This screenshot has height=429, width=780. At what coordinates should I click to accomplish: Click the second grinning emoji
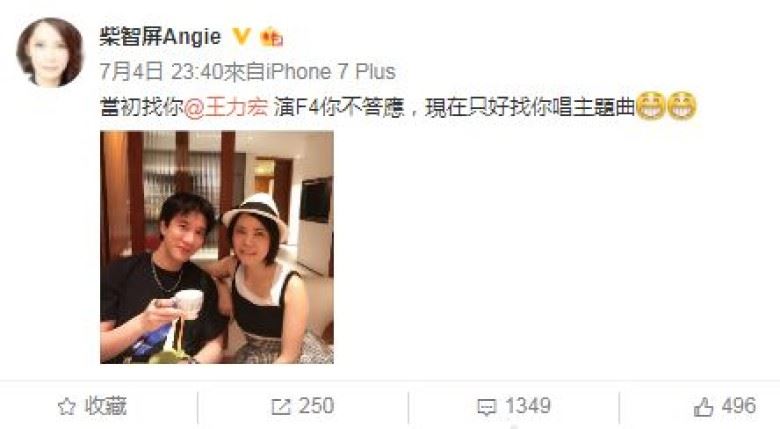click(682, 106)
